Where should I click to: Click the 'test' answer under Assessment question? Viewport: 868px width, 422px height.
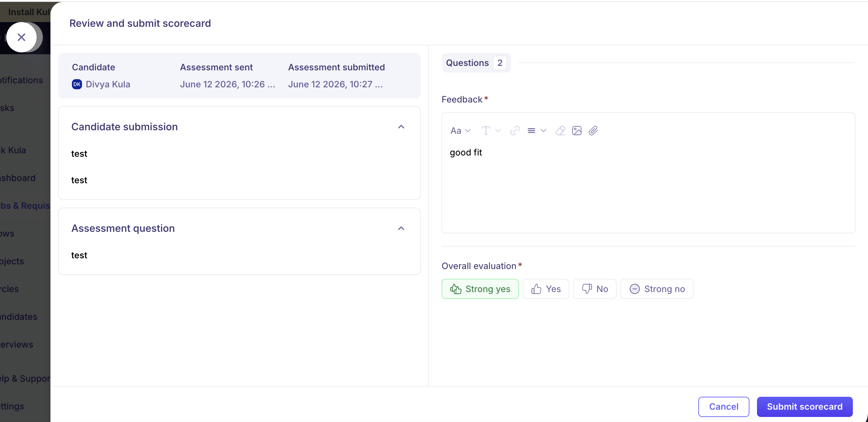click(79, 255)
